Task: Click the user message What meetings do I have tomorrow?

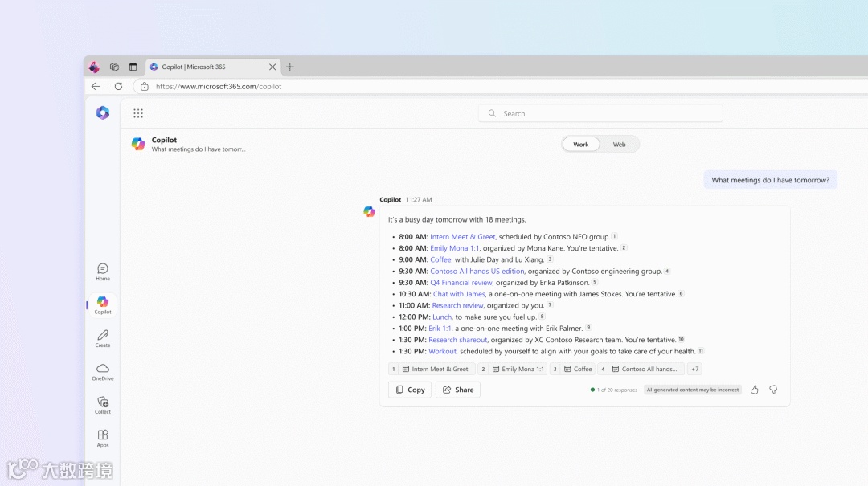Action: click(x=771, y=180)
